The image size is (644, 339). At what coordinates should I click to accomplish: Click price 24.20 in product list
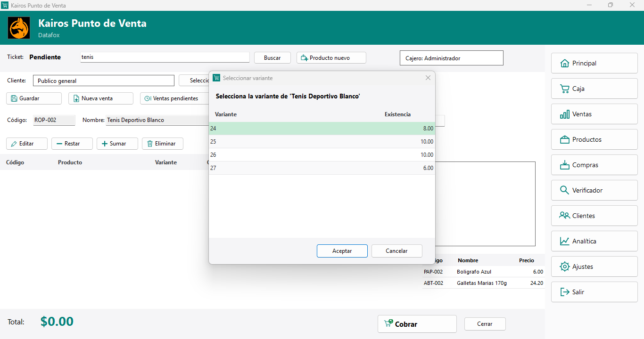click(537, 283)
